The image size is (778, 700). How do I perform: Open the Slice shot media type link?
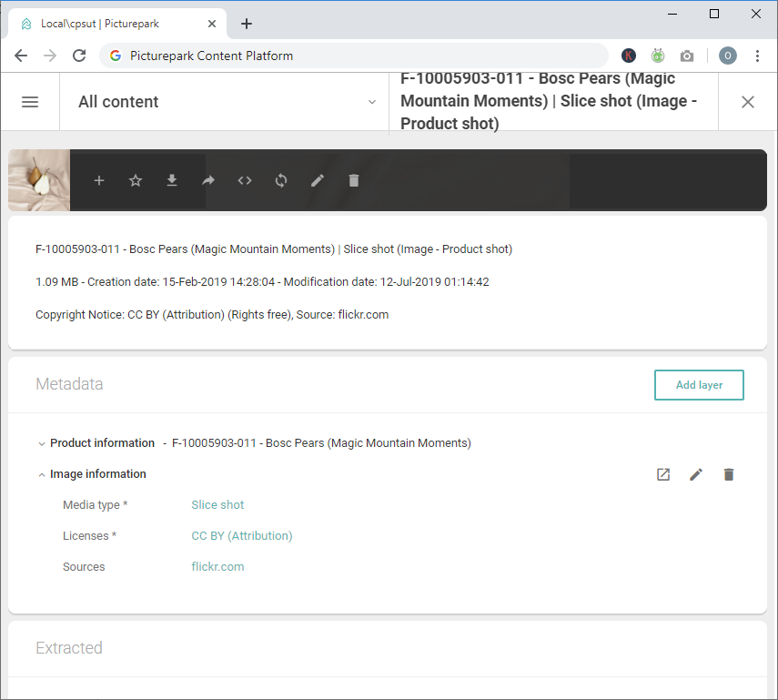(217, 505)
